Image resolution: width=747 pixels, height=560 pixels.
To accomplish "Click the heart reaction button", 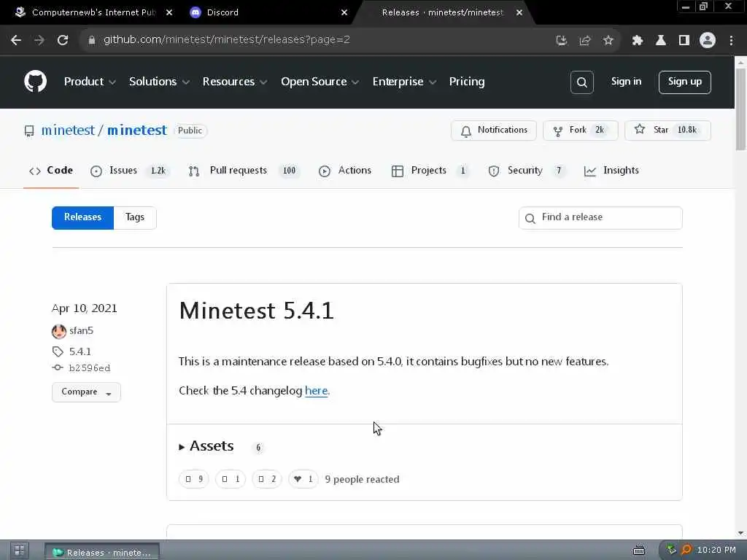I will (x=303, y=479).
